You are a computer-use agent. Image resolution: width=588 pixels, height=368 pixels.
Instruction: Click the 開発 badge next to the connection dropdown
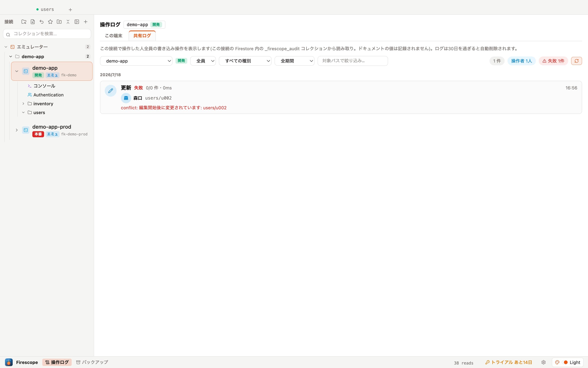pos(181,61)
